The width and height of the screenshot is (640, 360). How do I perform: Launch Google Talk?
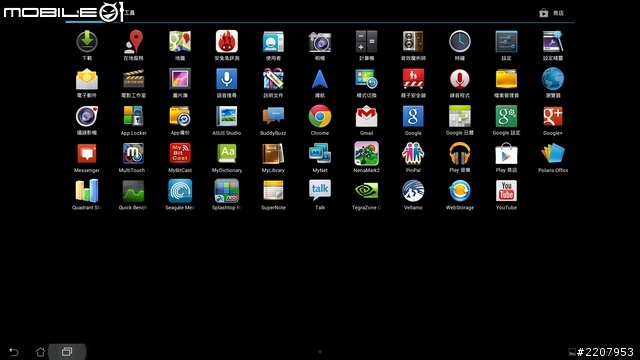(320, 191)
